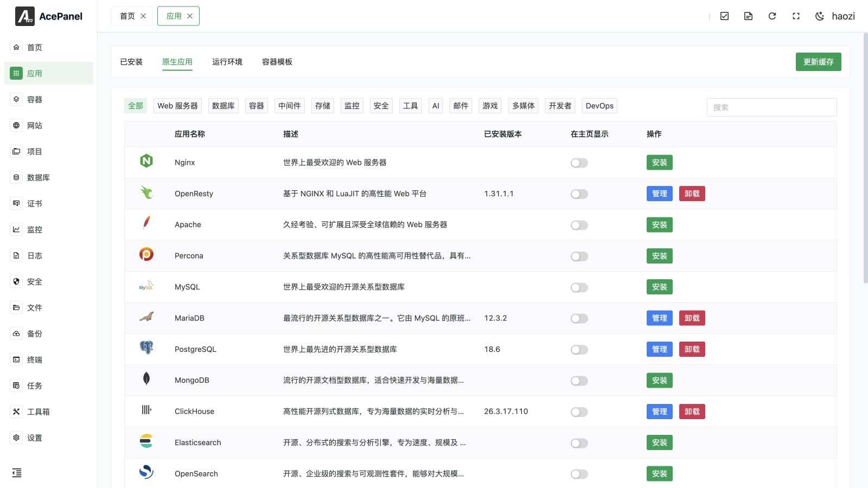
Task: Open the 首页 home sidebar icon
Action: [16, 47]
